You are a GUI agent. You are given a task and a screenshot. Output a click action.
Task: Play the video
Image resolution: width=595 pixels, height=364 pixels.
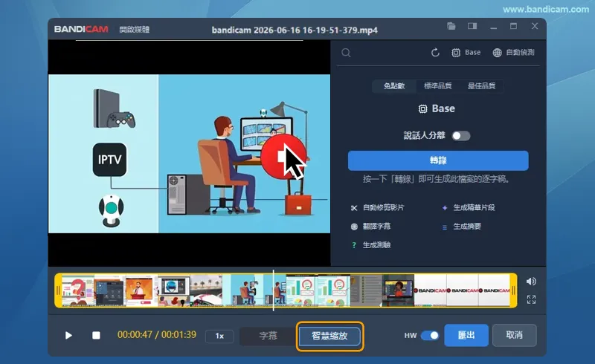[68, 336]
